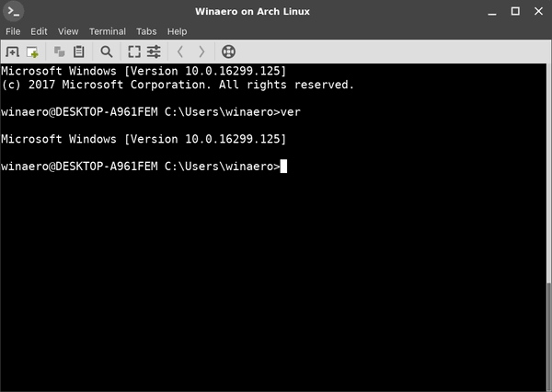Toggle fullscreen mode from the toolbar
Image resolution: width=552 pixels, height=392 pixels.
tap(134, 52)
